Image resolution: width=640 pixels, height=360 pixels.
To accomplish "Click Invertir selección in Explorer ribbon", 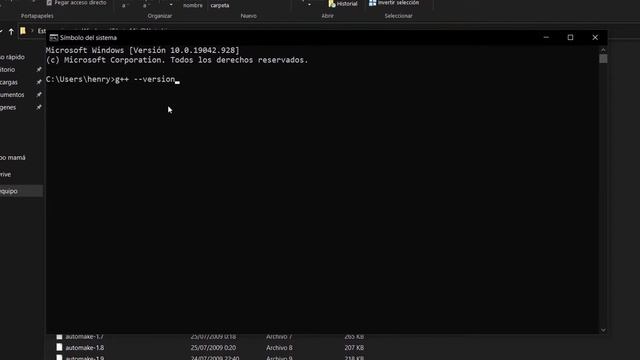I will click(394, 3).
